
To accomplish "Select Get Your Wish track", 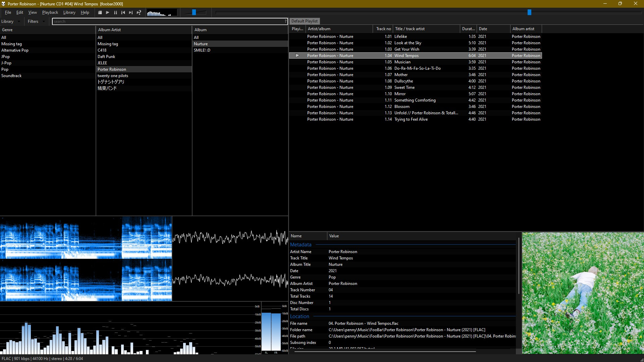I will pyautogui.click(x=416, y=49).
